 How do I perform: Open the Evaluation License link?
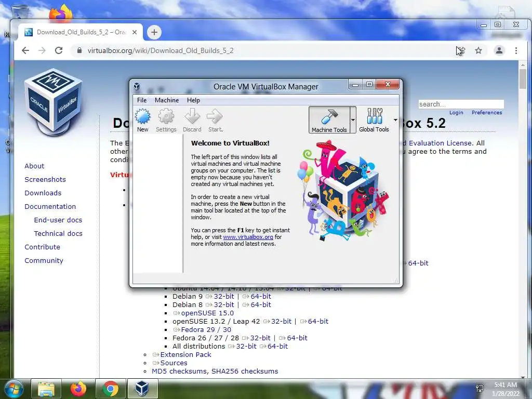440,143
